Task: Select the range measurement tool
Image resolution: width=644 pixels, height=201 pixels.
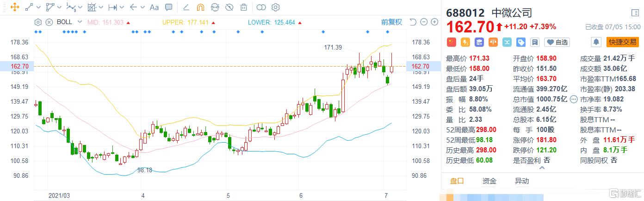Action: (x=112, y=7)
